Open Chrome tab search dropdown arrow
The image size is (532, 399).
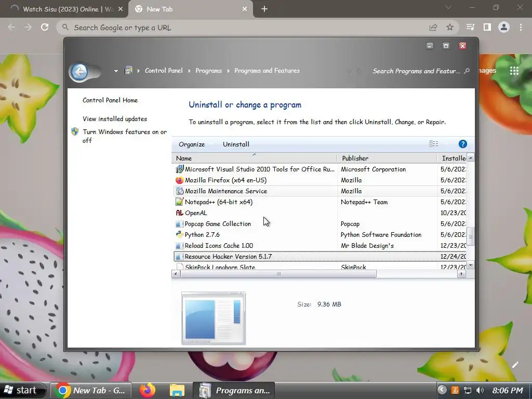(448, 7)
